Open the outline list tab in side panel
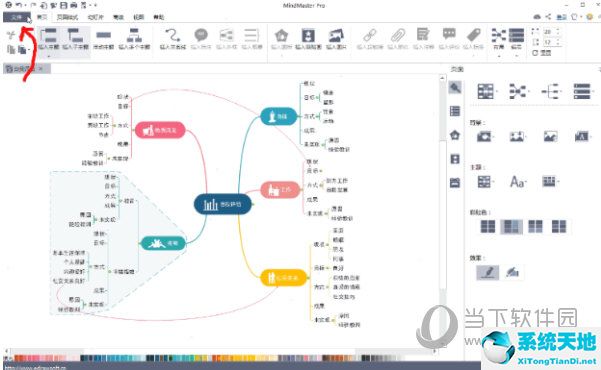Viewport: 601px width, 370px height. click(x=455, y=111)
